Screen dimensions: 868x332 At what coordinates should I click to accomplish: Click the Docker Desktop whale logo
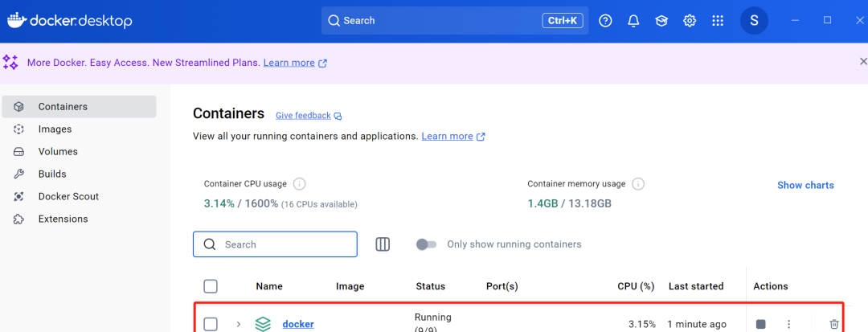(x=17, y=20)
